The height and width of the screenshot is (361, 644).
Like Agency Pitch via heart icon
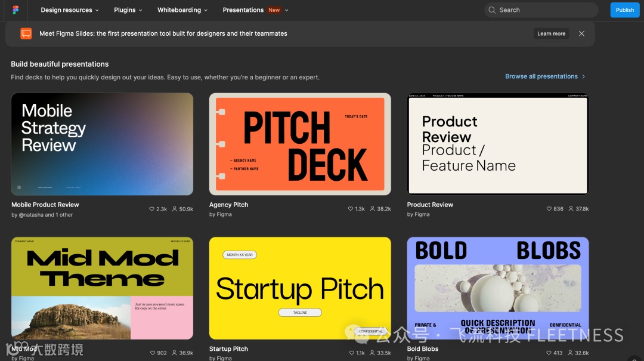(x=351, y=209)
